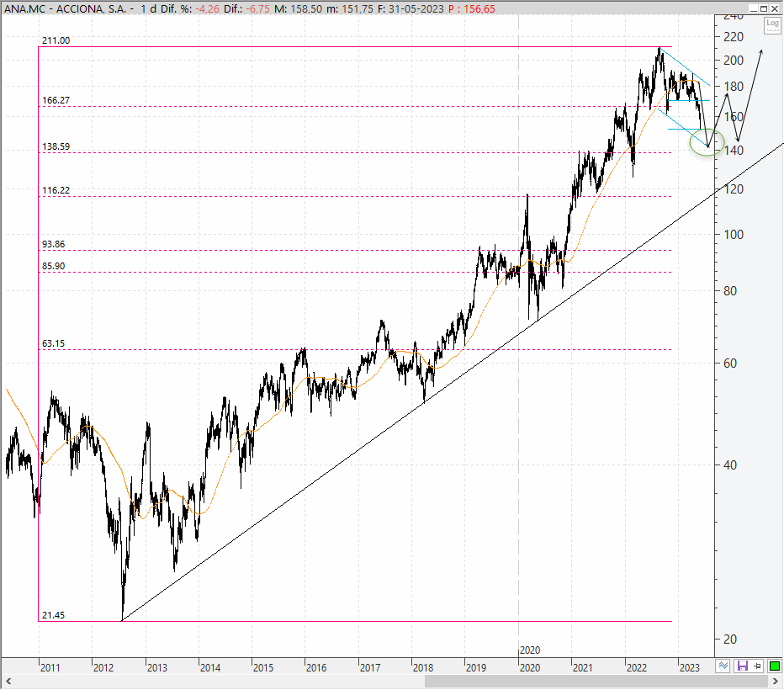Viewport: 784px width, 690px height.
Task: Click the 2011 year label on time axis
Action: coord(50,667)
